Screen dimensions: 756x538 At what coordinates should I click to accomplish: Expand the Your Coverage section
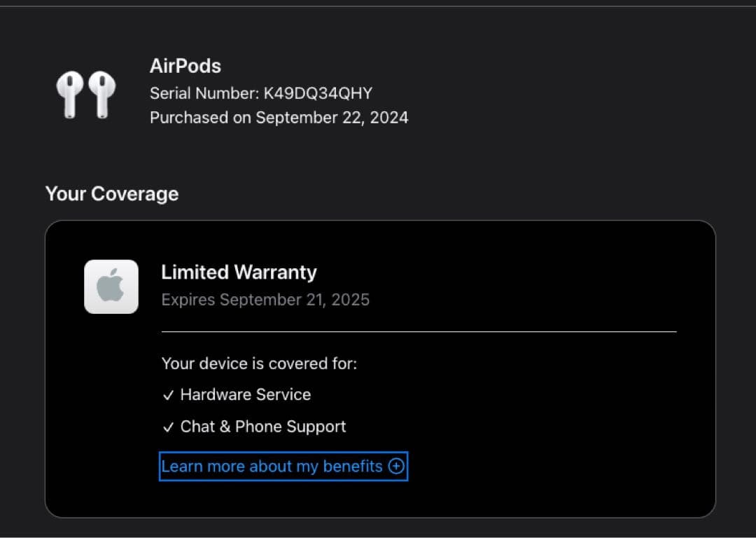111,193
